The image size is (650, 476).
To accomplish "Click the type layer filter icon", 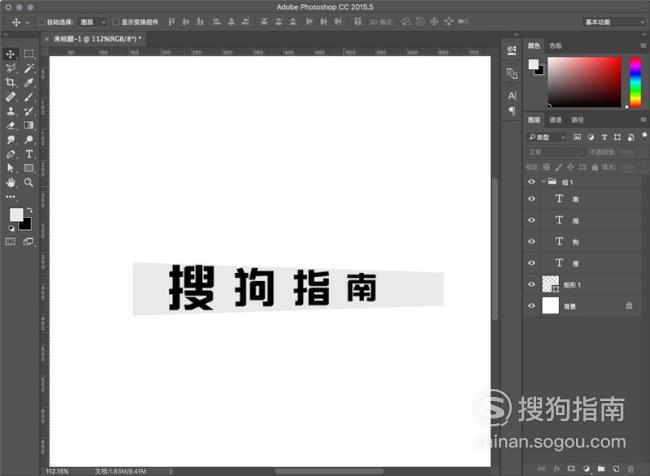I will 604,137.
